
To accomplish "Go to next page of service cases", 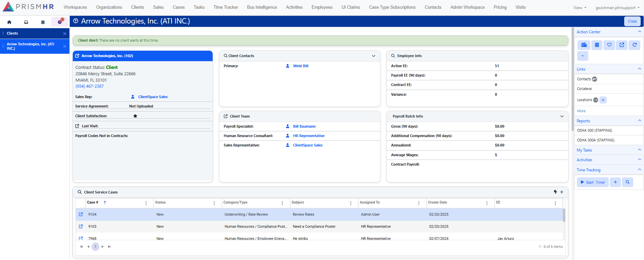I will click(103, 247).
